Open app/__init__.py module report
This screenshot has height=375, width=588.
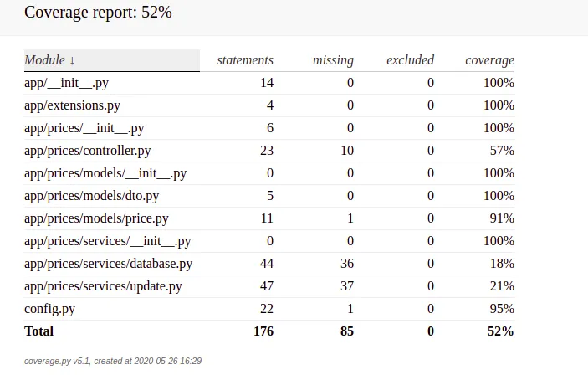pyautogui.click(x=67, y=83)
